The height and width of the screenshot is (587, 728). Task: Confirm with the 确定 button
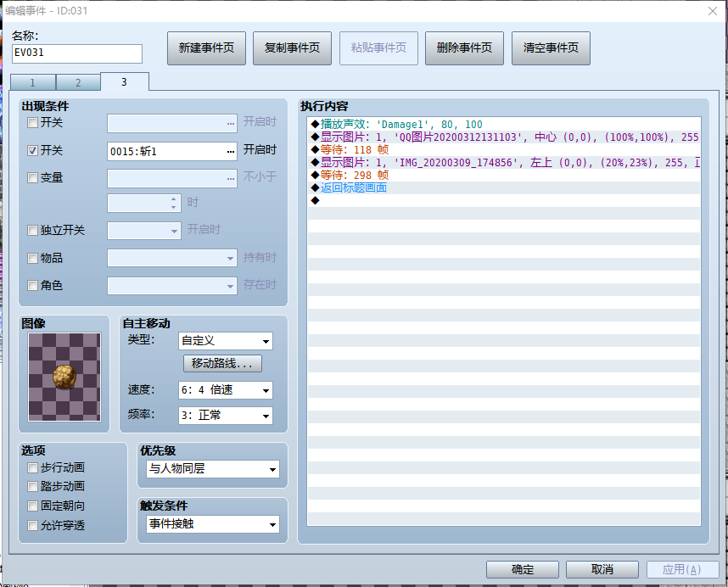[523, 569]
